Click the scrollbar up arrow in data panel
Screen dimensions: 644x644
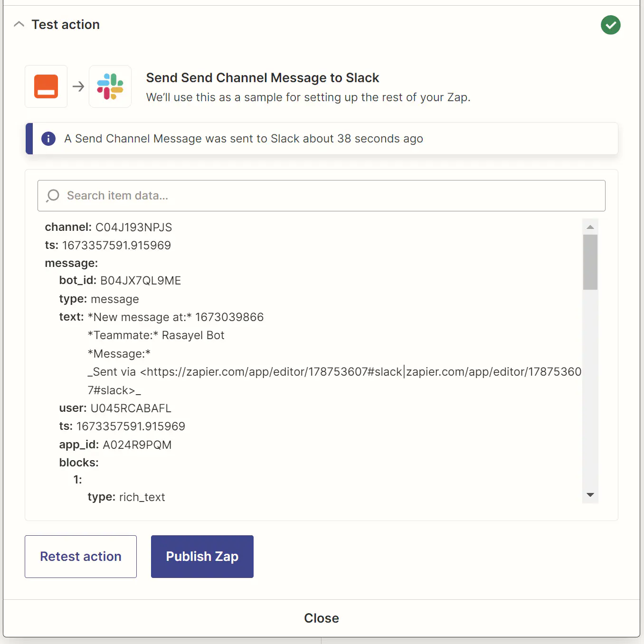590,227
